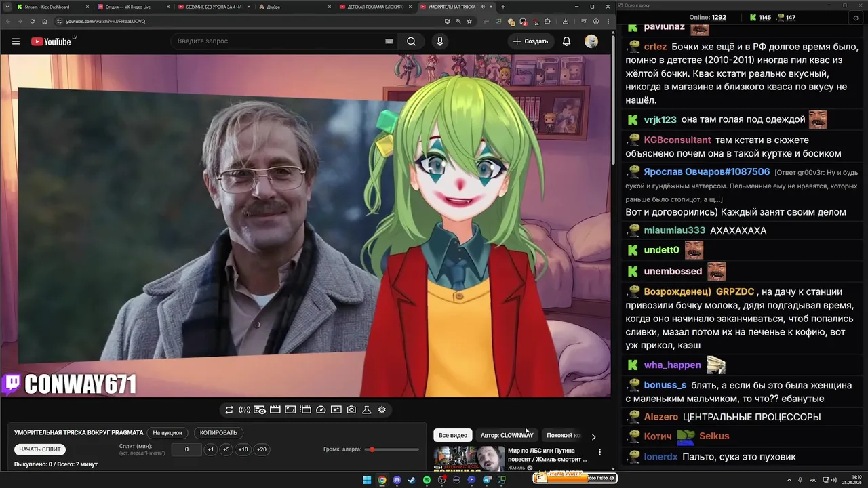Click username KGBconsultant in chat
This screenshot has height=488, width=868.
(677, 140)
